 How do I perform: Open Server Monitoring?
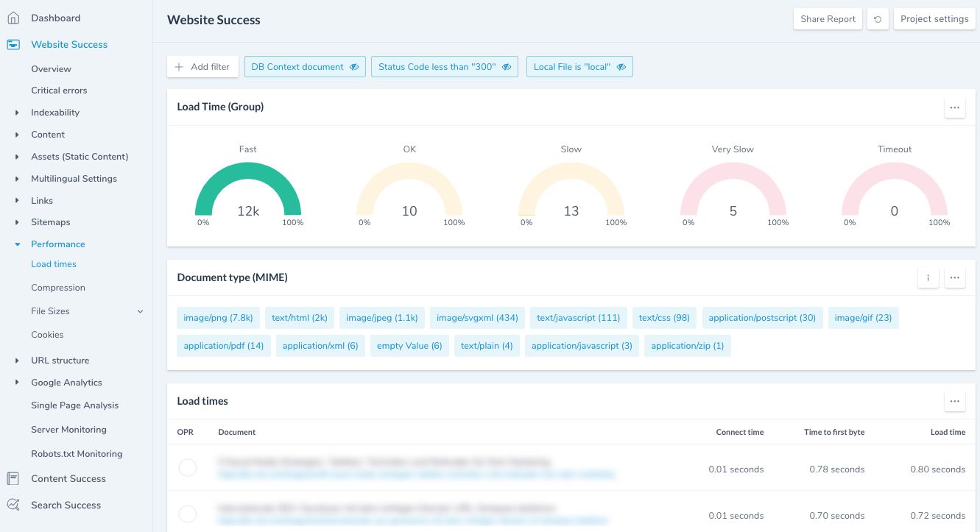tap(68, 430)
